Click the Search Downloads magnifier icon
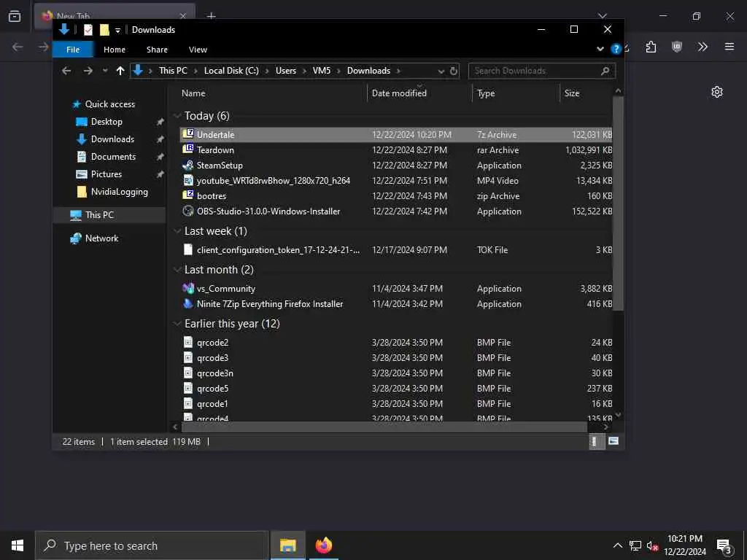This screenshot has width=747, height=560. (605, 71)
